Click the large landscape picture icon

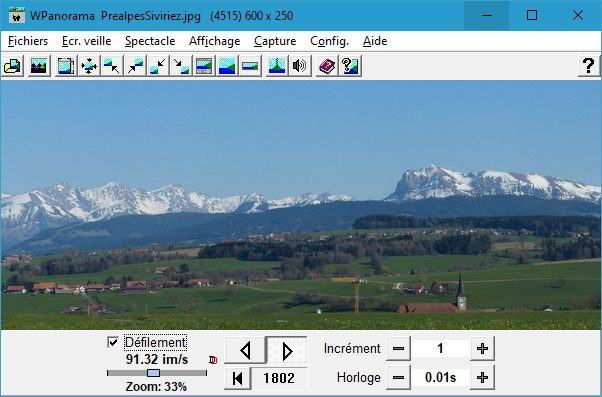pos(227,66)
